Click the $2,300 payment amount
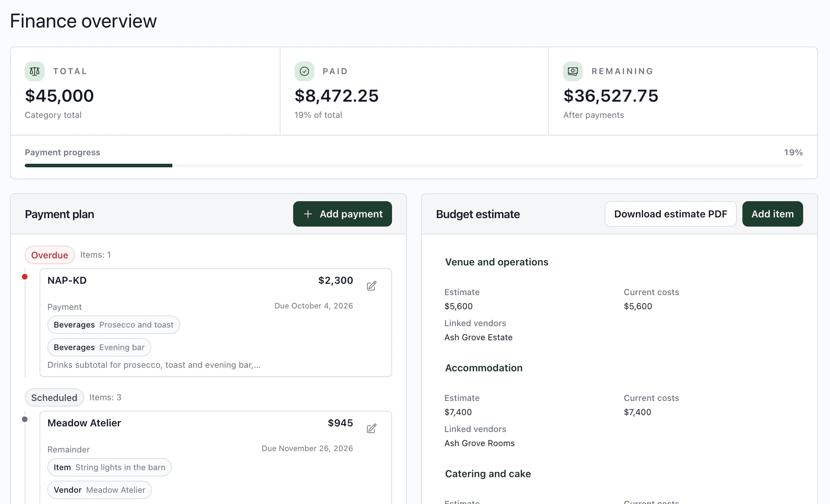The height and width of the screenshot is (504, 830). (336, 280)
